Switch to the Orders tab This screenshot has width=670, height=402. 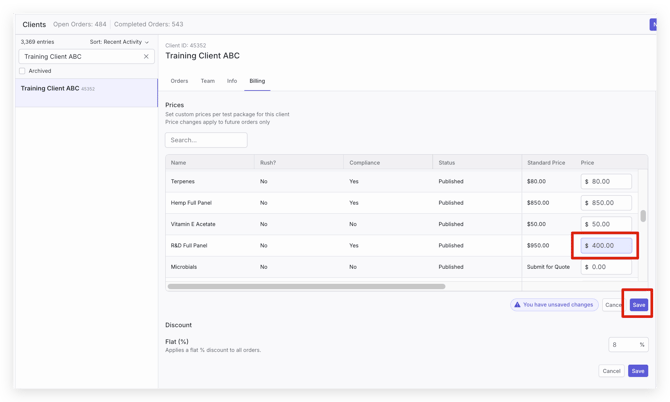coord(179,81)
